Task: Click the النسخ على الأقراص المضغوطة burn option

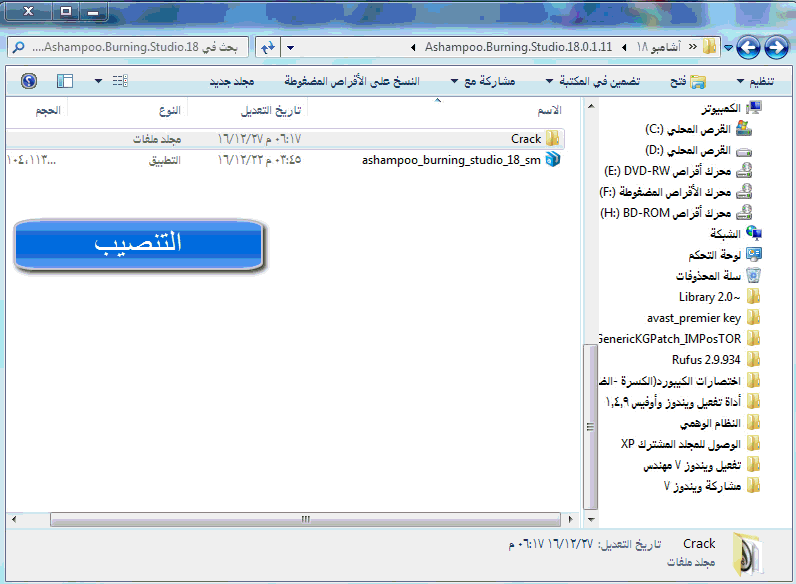Action: tap(352, 80)
